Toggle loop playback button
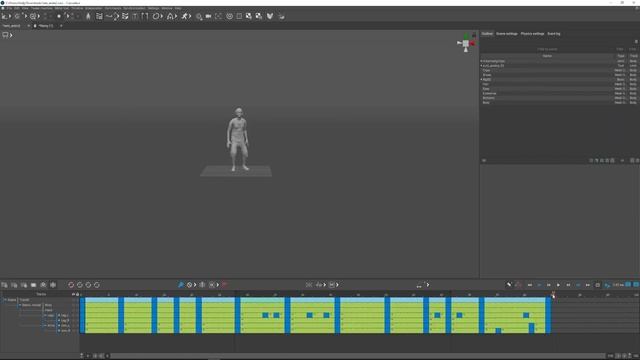 (598, 285)
